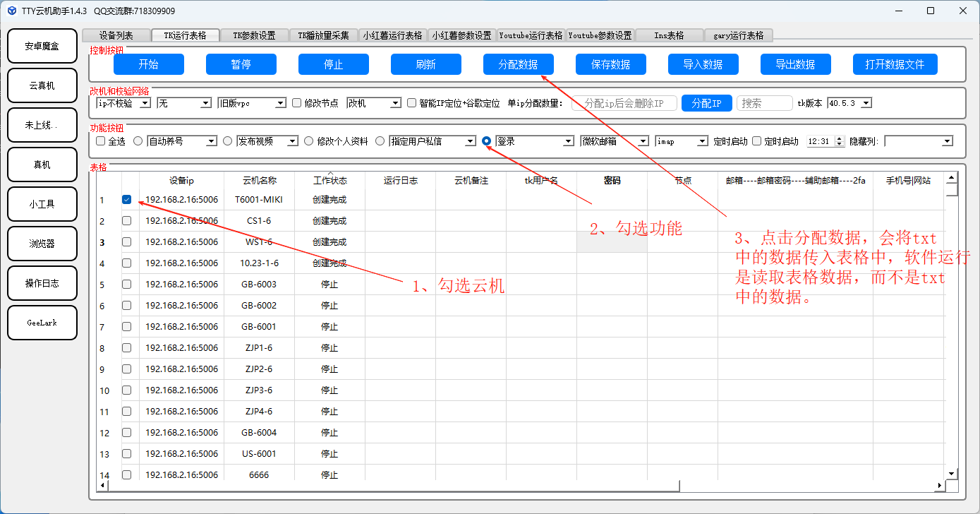
Task: Open the GeeLark sidebar panel
Action: tap(42, 323)
